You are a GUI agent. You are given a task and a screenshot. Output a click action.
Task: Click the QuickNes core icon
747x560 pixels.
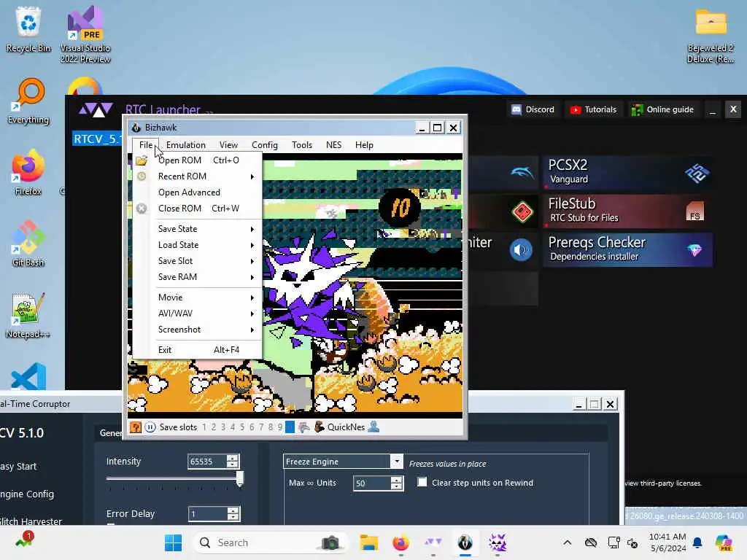(x=320, y=427)
